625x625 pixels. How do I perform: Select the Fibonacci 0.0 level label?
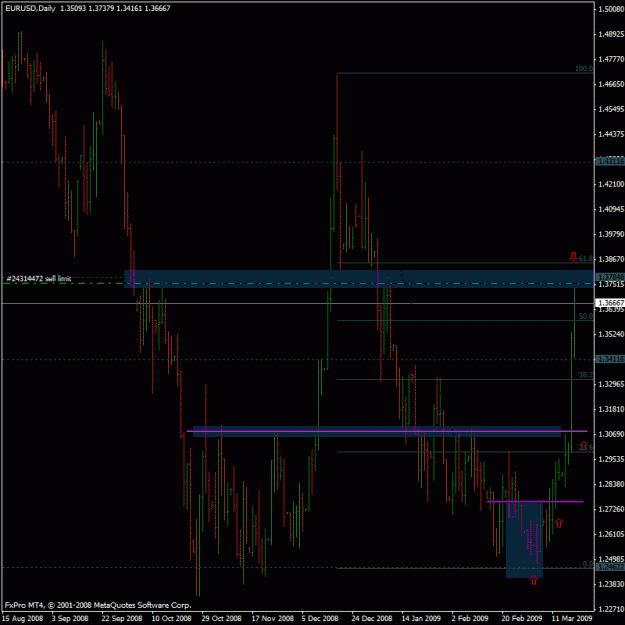588,564
